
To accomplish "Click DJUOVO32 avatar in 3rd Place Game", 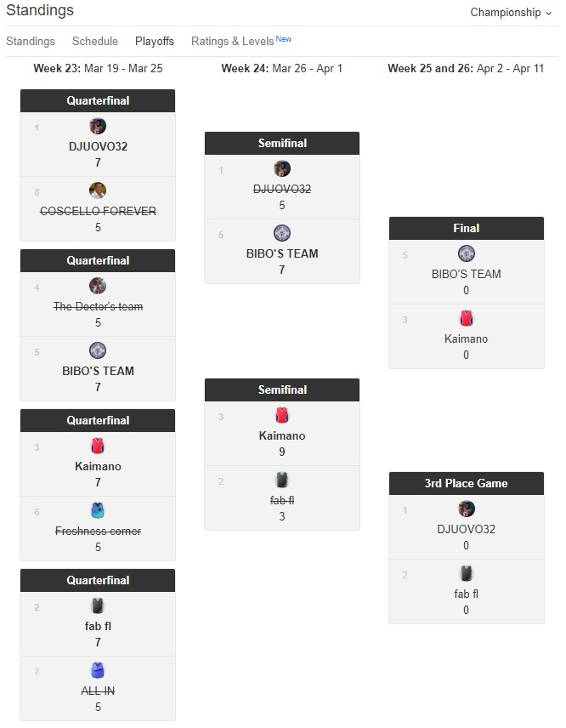I will point(467,509).
